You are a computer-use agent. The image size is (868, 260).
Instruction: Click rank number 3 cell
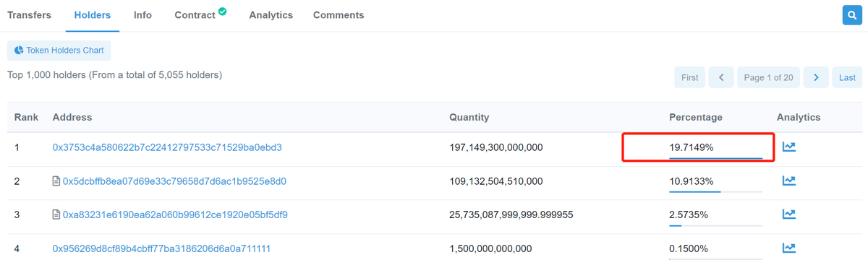pos(17,214)
